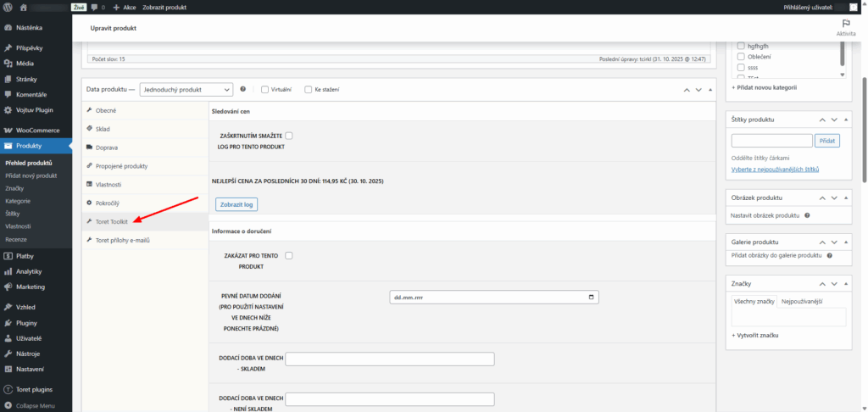Screen dimensions: 868x412
Task: Open the site home icon
Action: coord(23,8)
